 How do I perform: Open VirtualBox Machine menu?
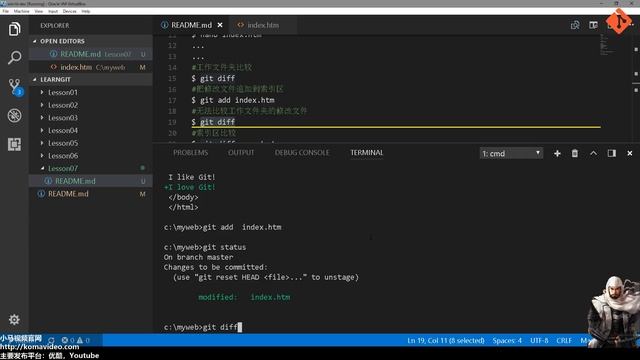[22, 11]
